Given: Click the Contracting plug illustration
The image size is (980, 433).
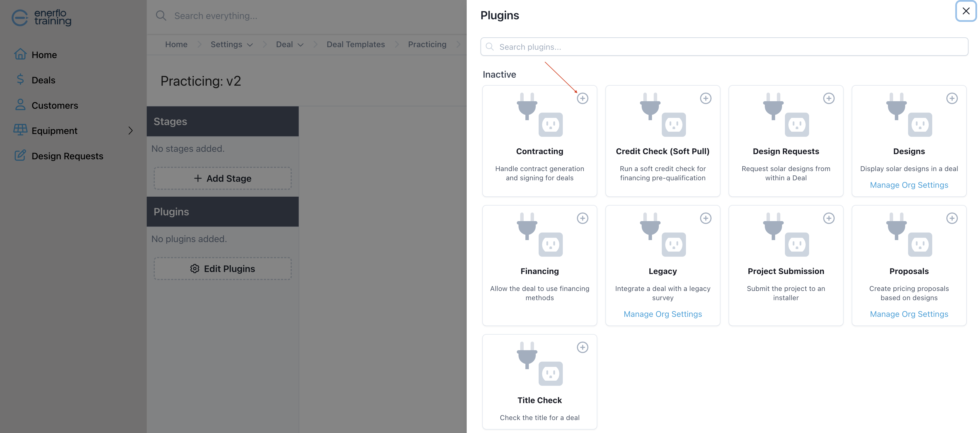Looking at the screenshot, I should click(x=540, y=114).
